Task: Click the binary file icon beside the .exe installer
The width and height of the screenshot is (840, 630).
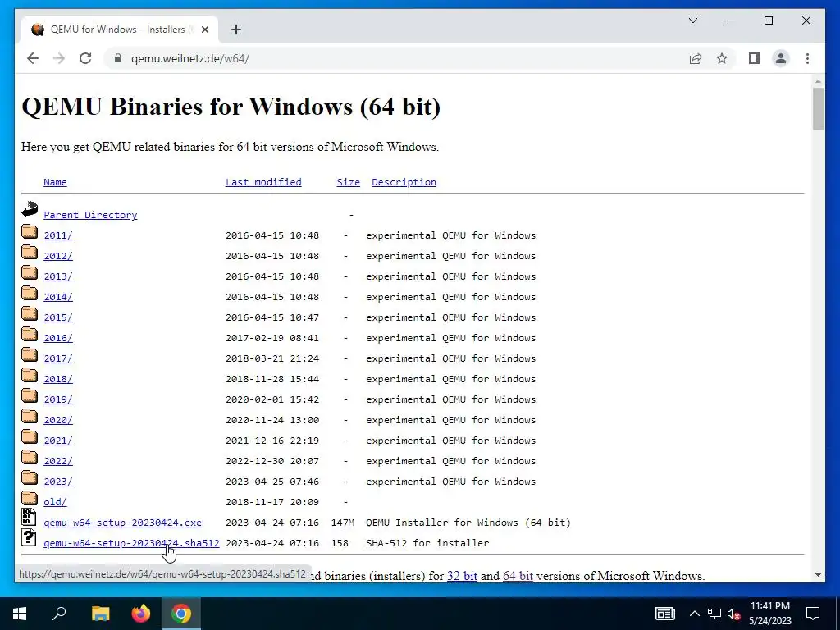Action: (x=29, y=517)
